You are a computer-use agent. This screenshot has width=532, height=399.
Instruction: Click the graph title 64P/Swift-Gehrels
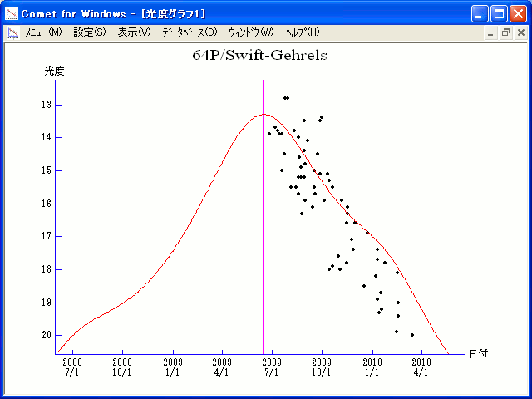point(259,55)
